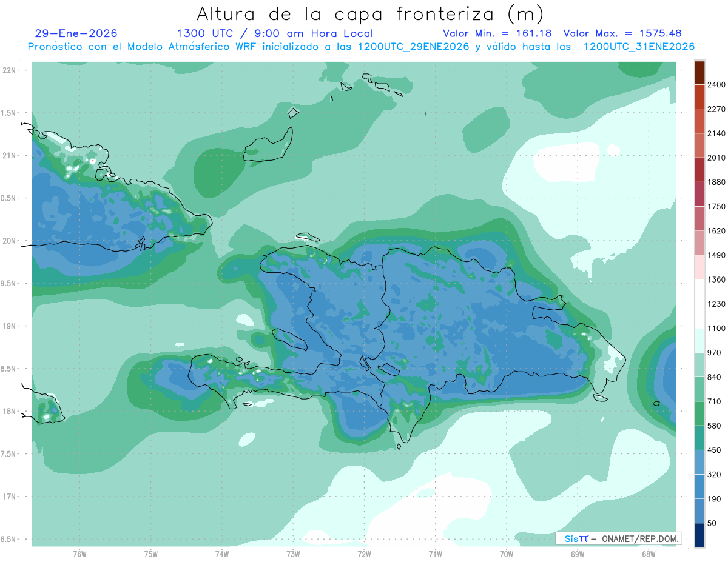The width and height of the screenshot is (728, 562).
Task: Pick the pale cyan swatch between 970 and 1100
Action: 699,340
